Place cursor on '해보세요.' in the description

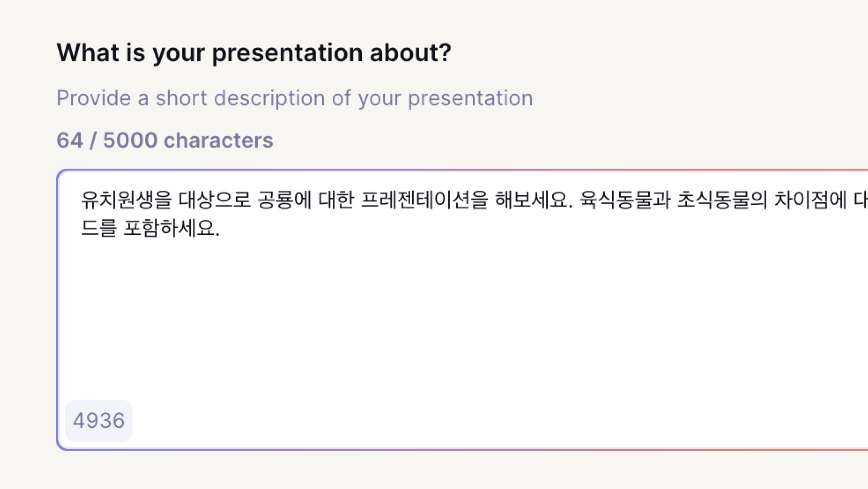coord(534,200)
